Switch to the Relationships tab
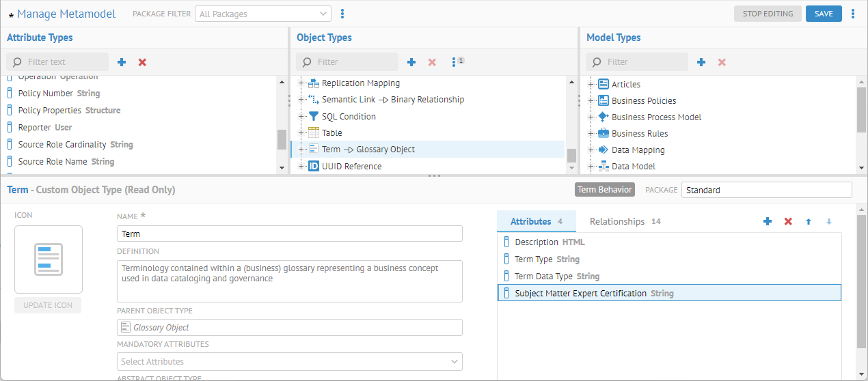868x381 pixels. click(625, 221)
